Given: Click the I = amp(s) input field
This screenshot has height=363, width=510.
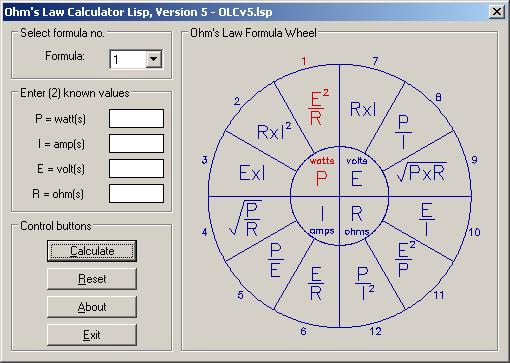Looking at the screenshot, I should (136, 143).
